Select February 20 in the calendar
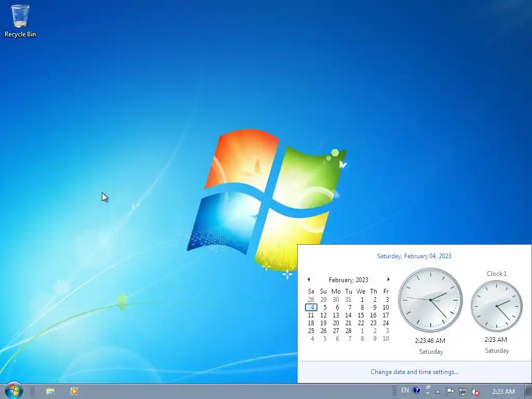 point(336,323)
